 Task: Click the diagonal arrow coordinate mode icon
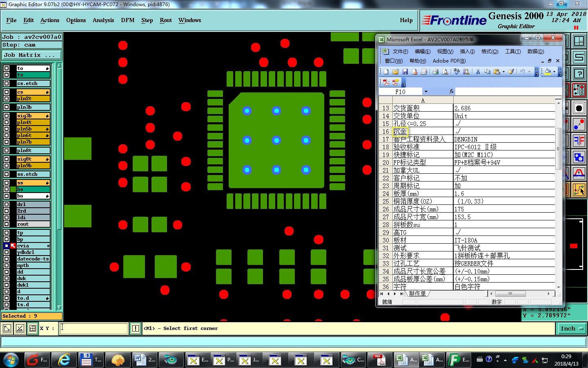7,328
